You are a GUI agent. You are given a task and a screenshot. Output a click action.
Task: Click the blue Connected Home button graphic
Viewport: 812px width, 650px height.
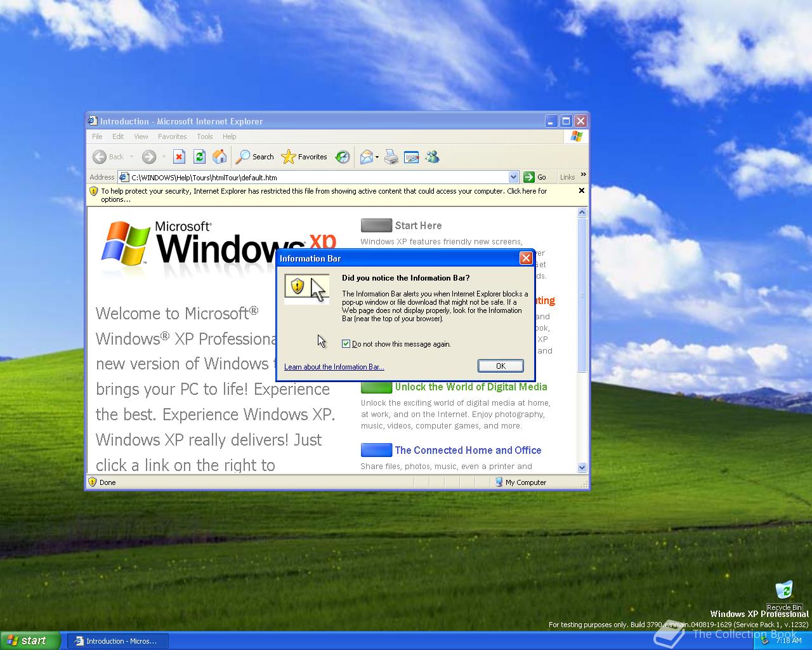click(x=376, y=450)
